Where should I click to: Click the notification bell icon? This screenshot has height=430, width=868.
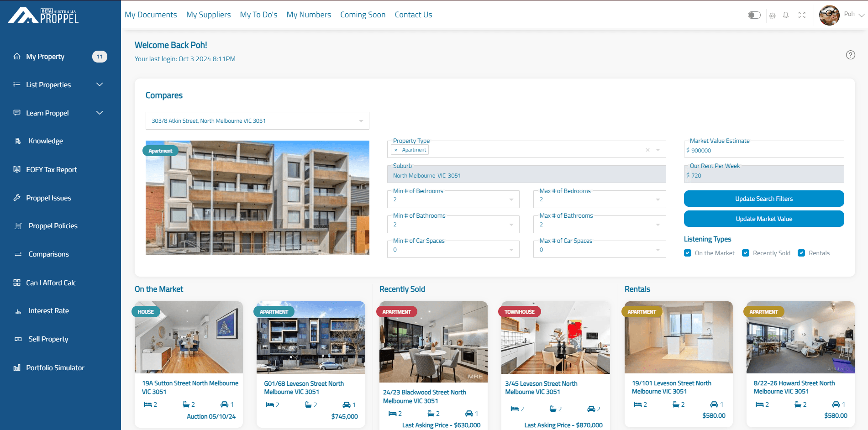[x=786, y=15]
